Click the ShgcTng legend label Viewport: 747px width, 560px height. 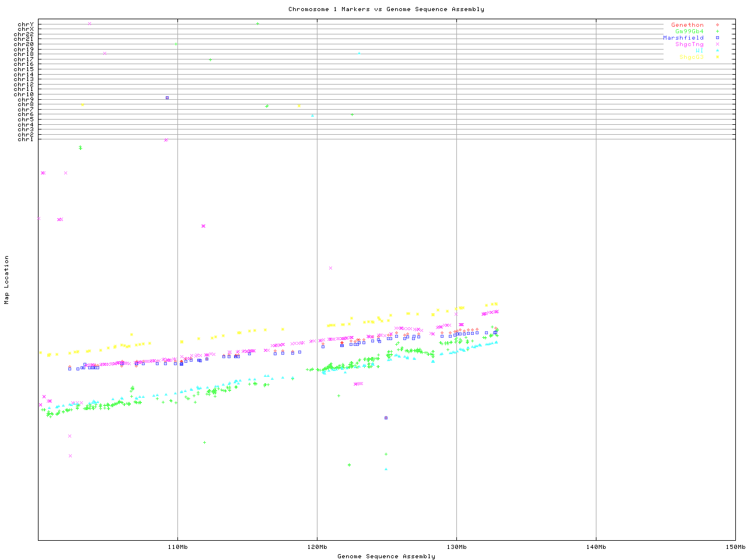coord(689,44)
